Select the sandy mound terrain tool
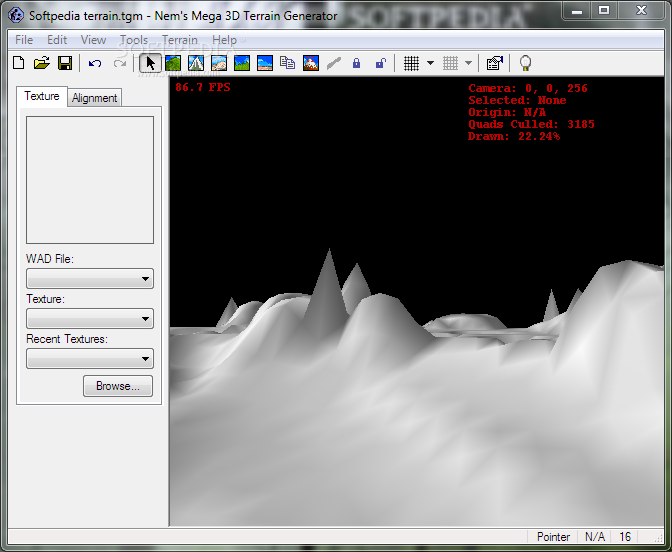Image resolution: width=672 pixels, height=552 pixels. [219, 63]
